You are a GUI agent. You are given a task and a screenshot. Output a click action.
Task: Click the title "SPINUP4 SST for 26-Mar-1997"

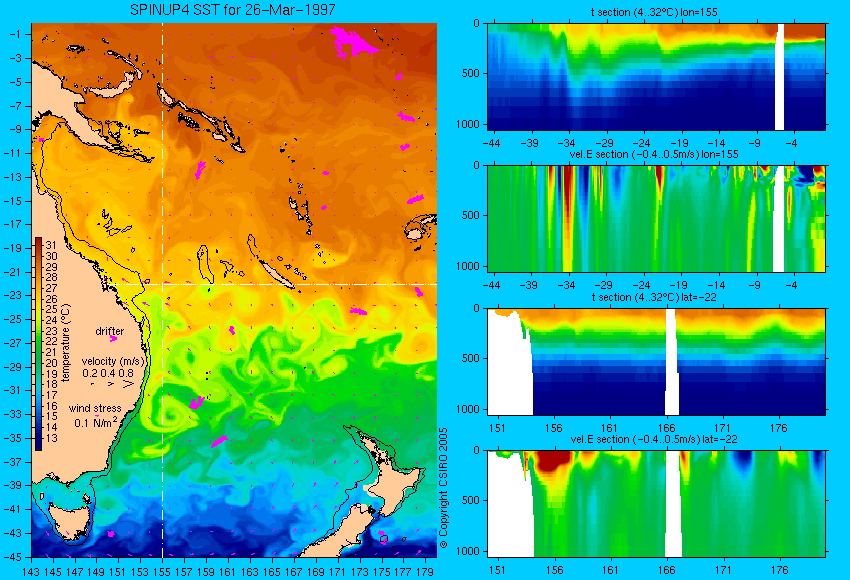(233, 10)
